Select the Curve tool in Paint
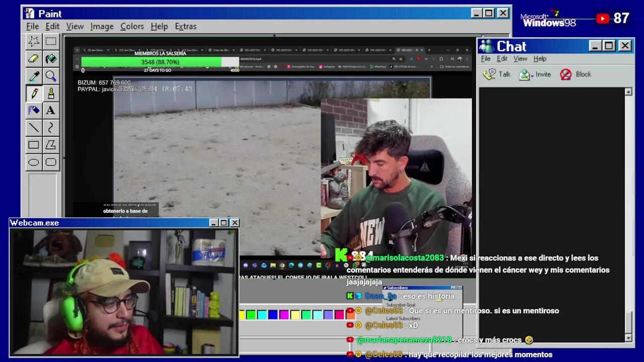The width and height of the screenshot is (644, 362). tap(51, 128)
